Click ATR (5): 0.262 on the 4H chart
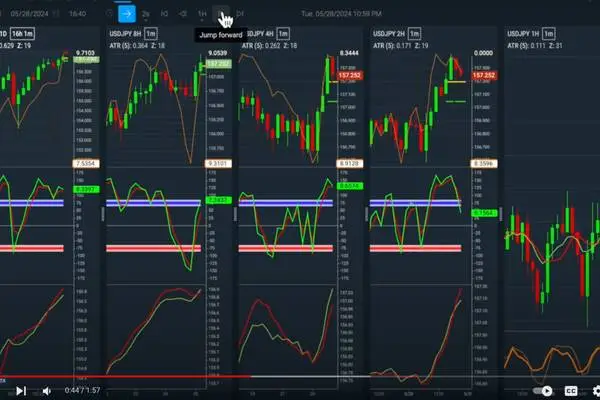600x400 pixels. coord(260,46)
